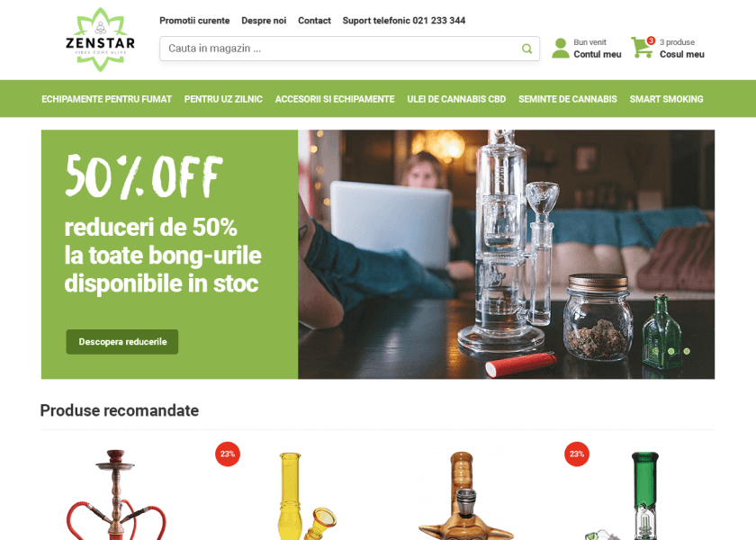The height and width of the screenshot is (540, 756).
Task: Open Echipamente Pentru Fumat category menu
Action: pyautogui.click(x=106, y=99)
